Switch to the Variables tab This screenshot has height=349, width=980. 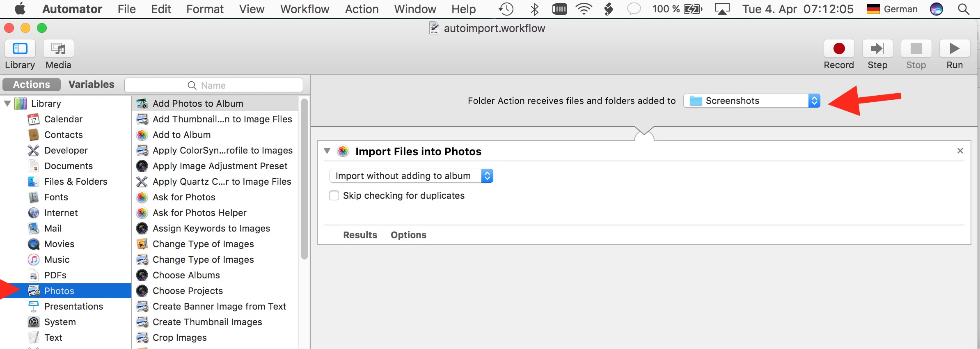pos(91,85)
